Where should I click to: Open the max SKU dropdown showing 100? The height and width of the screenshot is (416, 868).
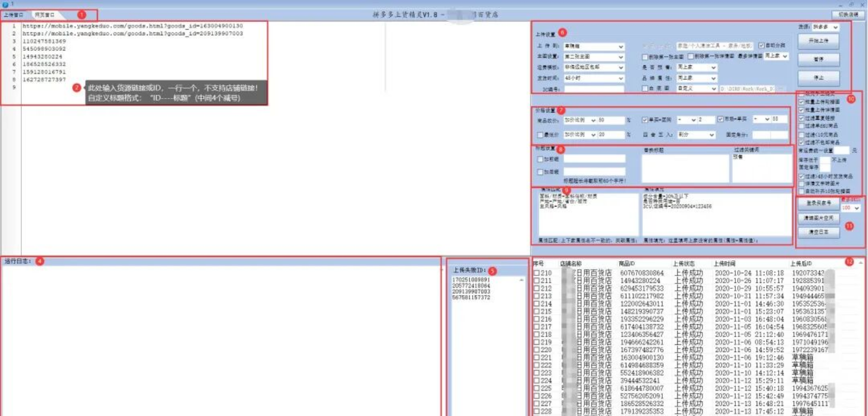851,208
